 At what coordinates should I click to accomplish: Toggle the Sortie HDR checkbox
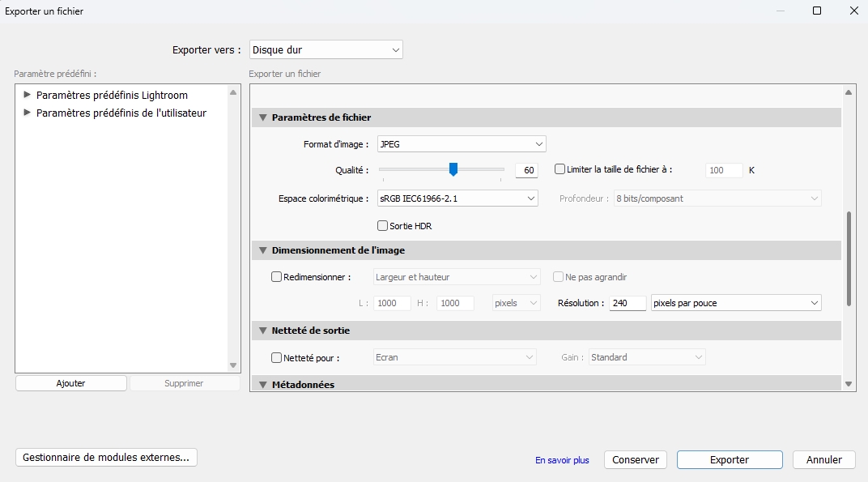(x=383, y=226)
